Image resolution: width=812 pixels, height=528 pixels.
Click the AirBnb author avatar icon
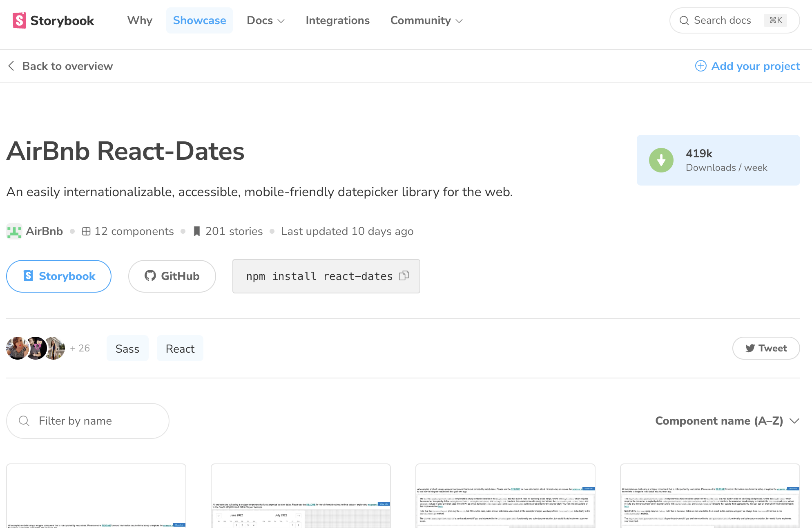pyautogui.click(x=14, y=231)
